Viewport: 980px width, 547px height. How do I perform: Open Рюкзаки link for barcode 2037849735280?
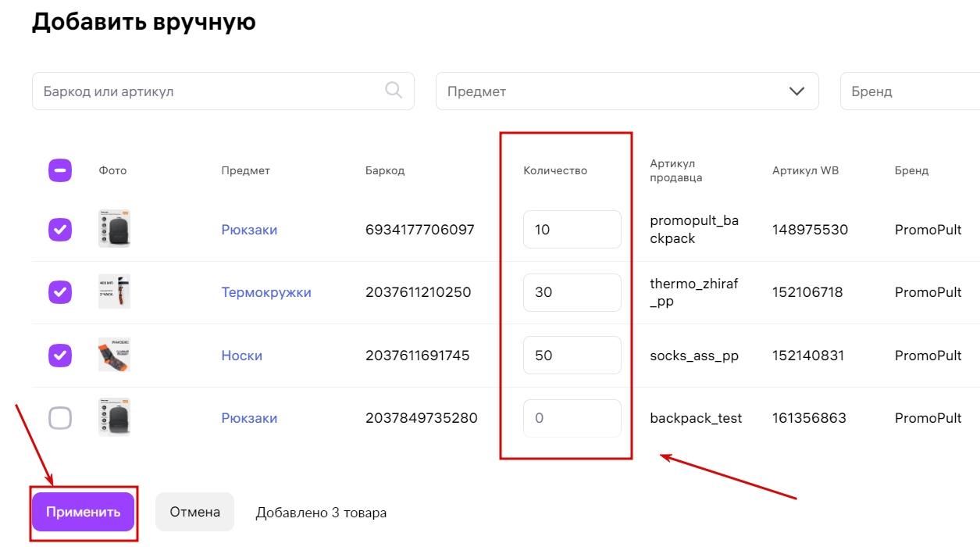[x=249, y=418]
